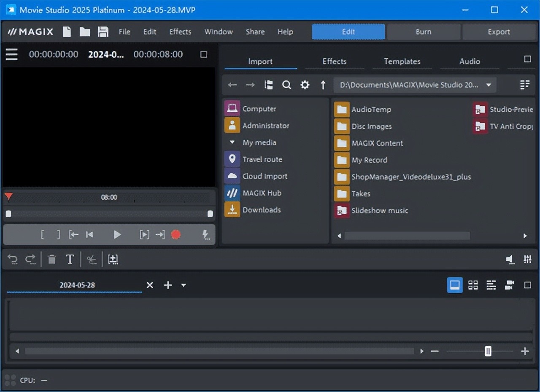
Task: Play the preview video
Action: coord(117,235)
